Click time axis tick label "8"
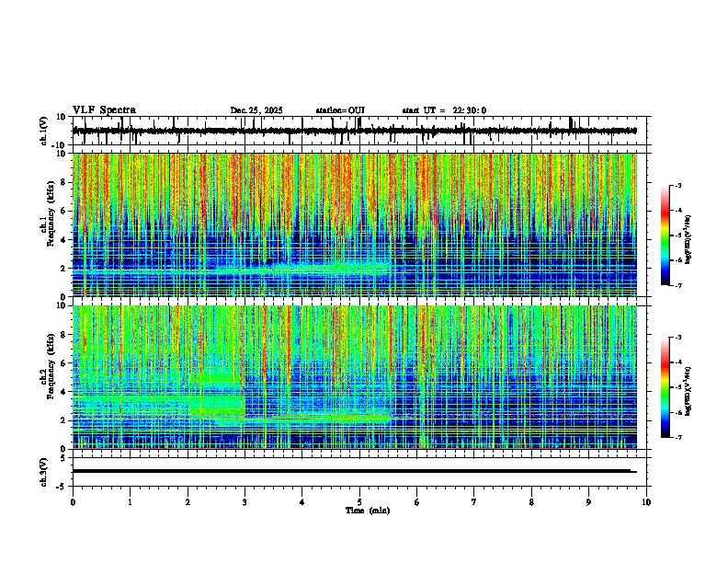 [531, 502]
